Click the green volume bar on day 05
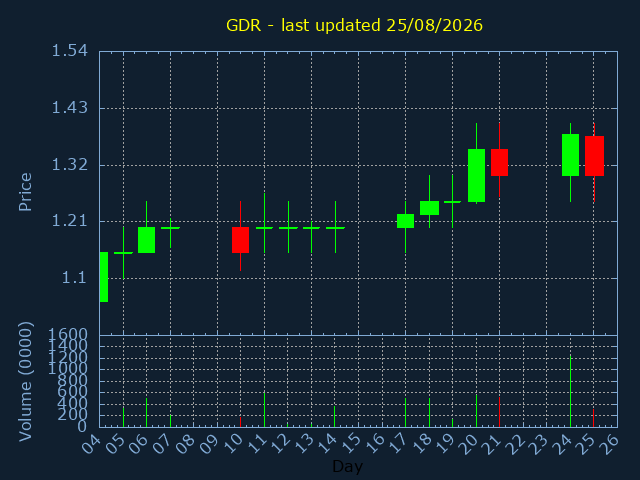Image resolution: width=640 pixels, height=480 pixels. click(x=123, y=417)
